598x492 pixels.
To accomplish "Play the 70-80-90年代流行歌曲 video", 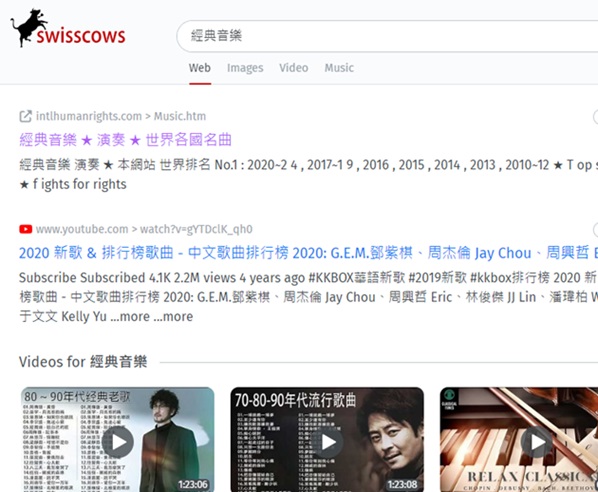I will 328,442.
